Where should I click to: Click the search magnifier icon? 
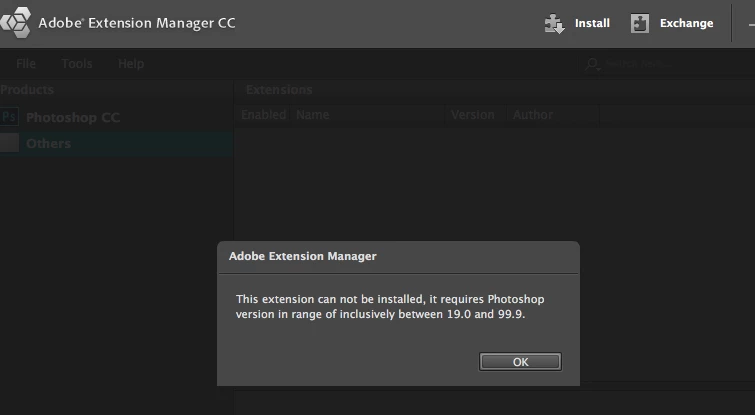[592, 64]
